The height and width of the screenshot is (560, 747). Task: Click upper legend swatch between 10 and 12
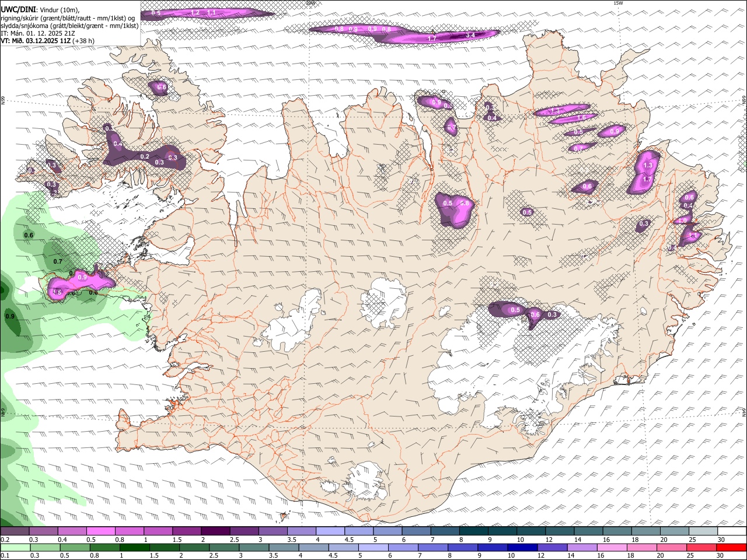530,531
